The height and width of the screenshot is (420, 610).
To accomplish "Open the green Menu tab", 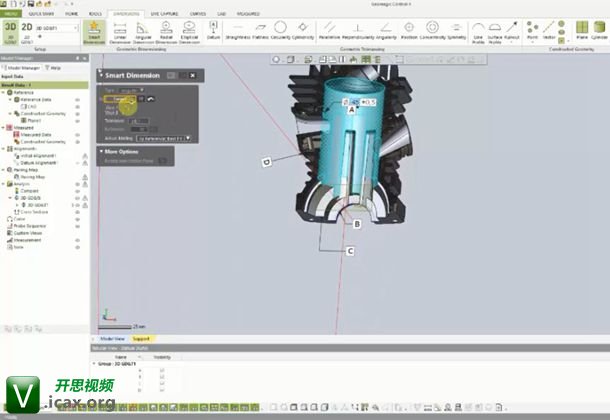I will [x=11, y=14].
